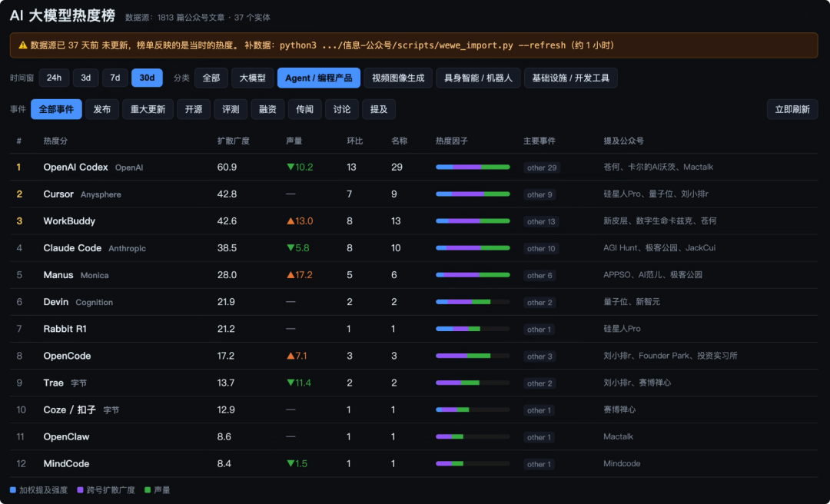Click the 60.9 heat score value
This screenshot has width=830, height=504.
227,167
